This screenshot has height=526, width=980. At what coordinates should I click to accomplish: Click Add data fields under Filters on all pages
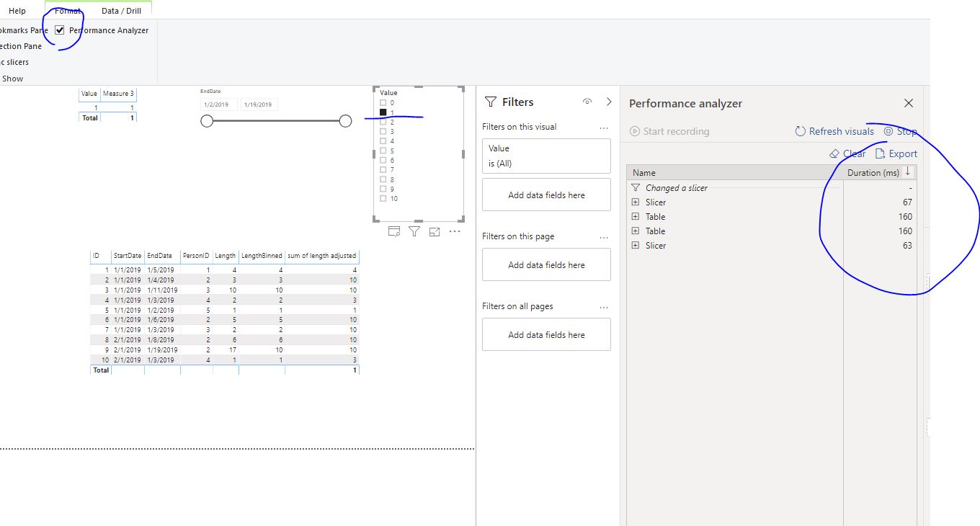point(546,335)
